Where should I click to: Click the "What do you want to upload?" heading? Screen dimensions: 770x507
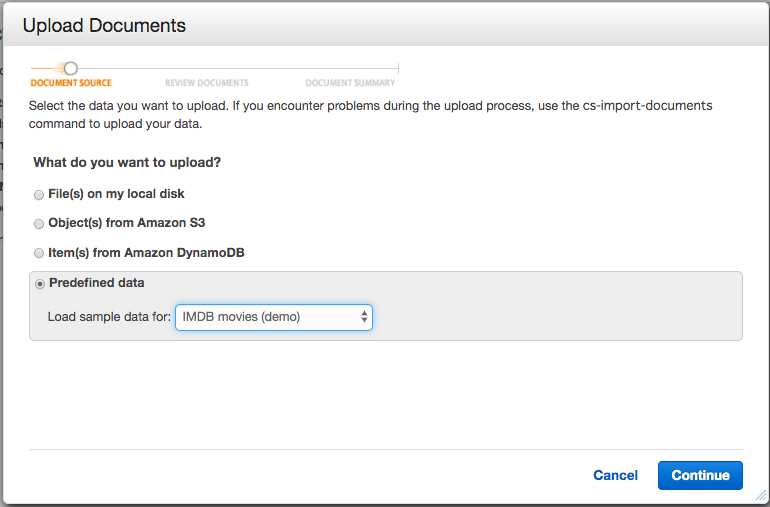pos(127,162)
